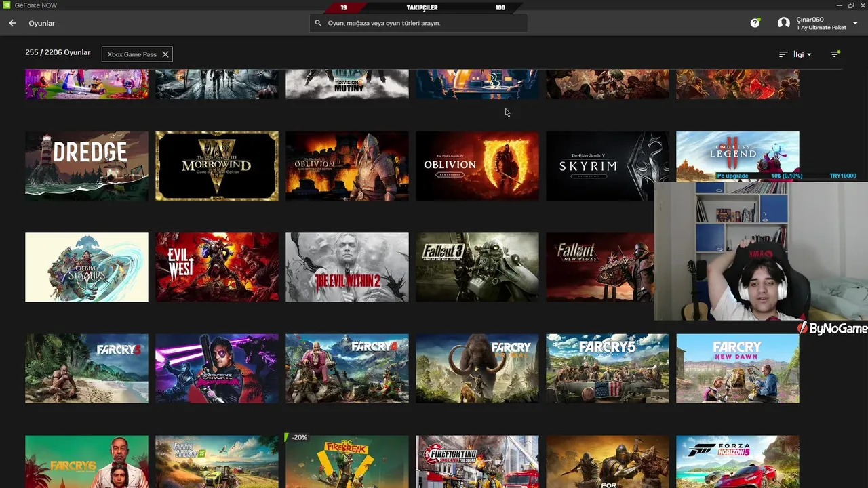The height and width of the screenshot is (488, 868).
Task: Click the Oyunlar page title
Action: tap(42, 23)
